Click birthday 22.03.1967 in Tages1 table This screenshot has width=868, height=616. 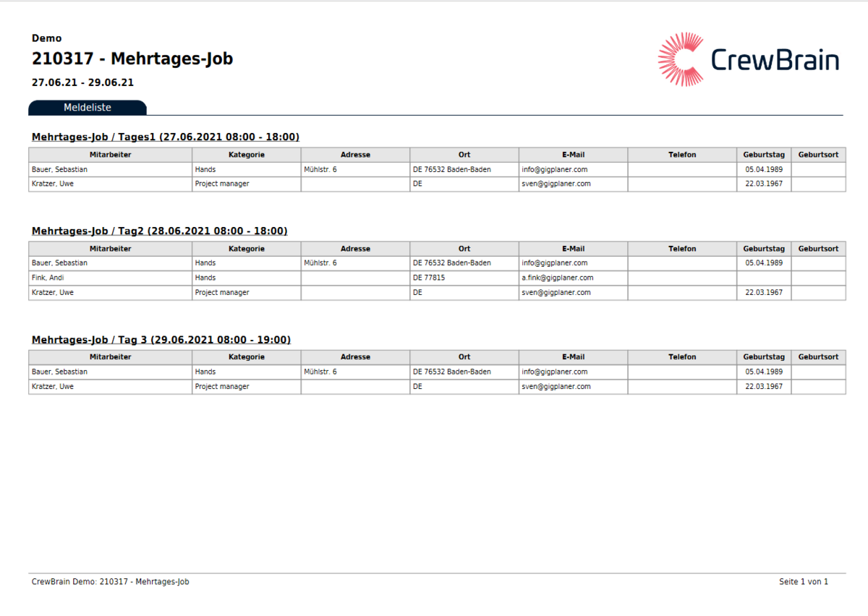764,184
